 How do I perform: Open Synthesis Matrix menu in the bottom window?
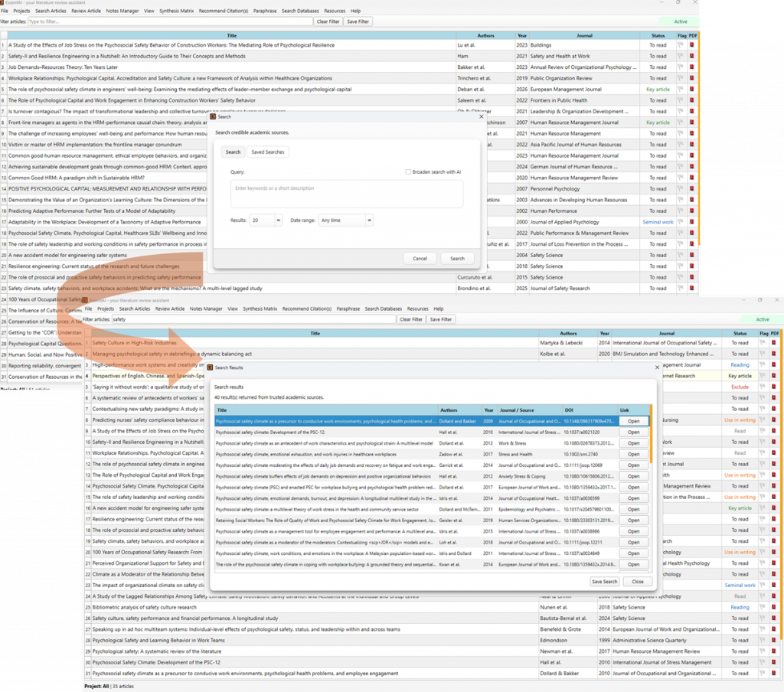260,308
